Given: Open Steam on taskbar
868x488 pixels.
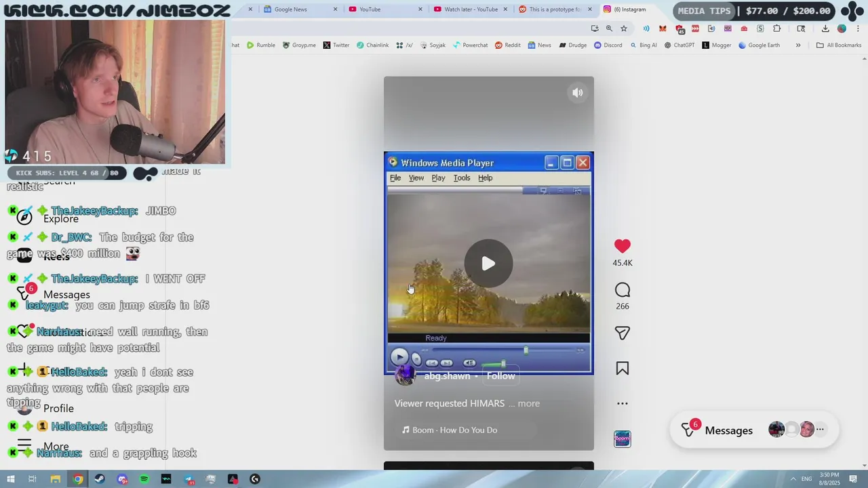Looking at the screenshot, I should coord(100,479).
